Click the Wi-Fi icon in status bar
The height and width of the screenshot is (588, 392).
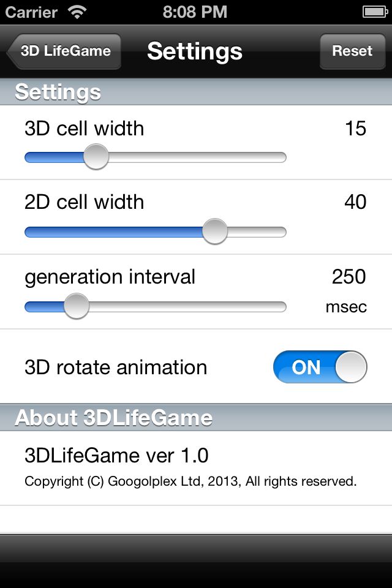click(77, 12)
